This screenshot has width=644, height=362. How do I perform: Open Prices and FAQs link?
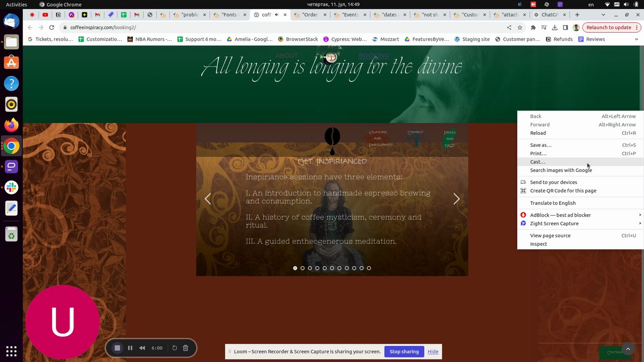(x=450, y=139)
